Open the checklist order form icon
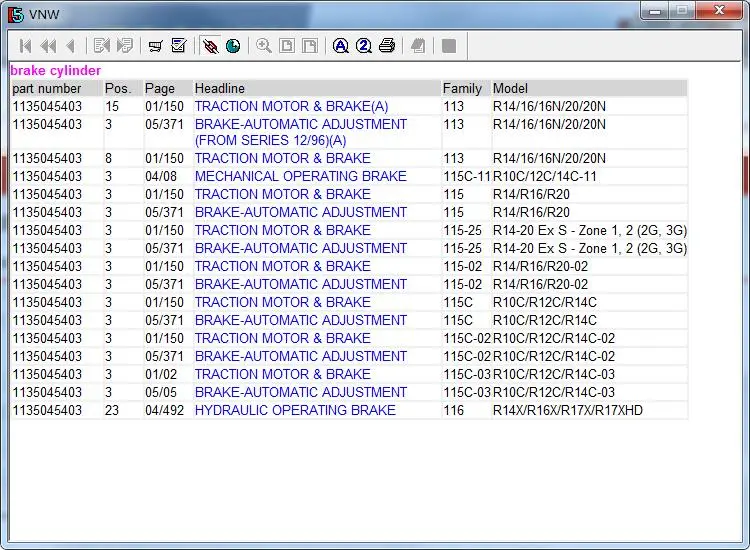 tap(178, 46)
